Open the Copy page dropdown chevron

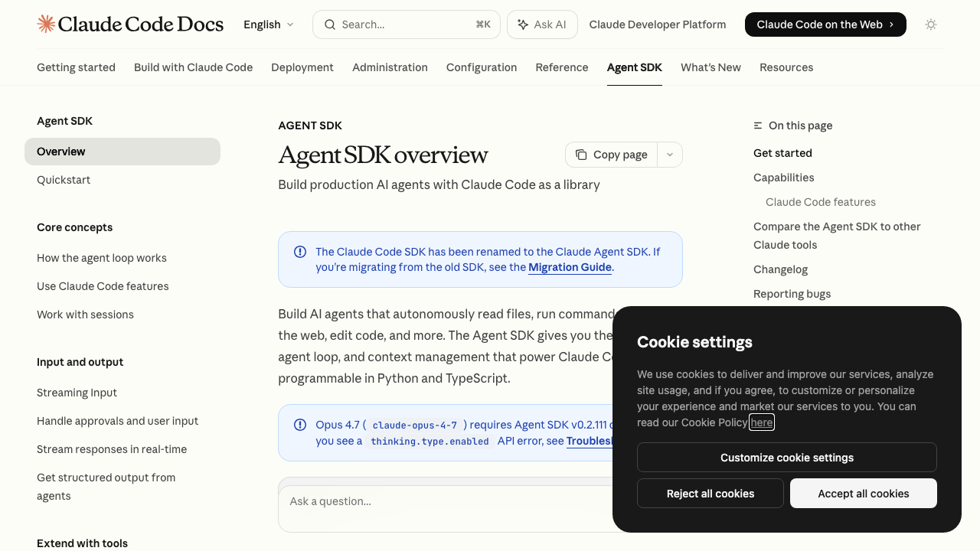[x=669, y=154]
